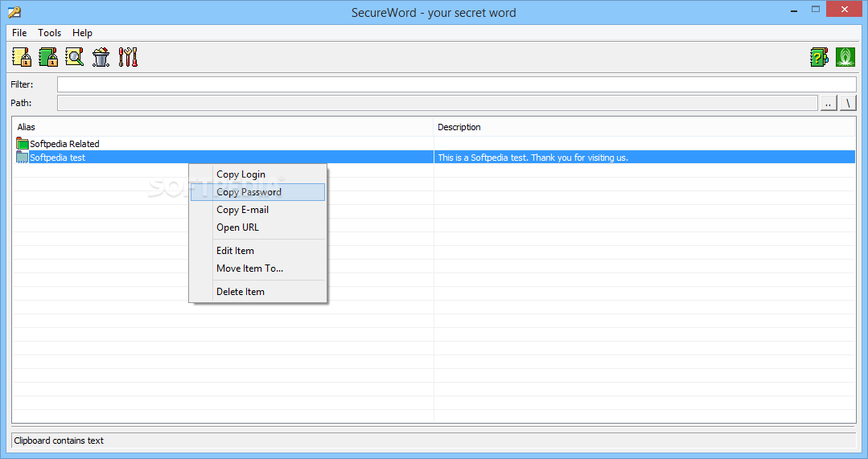Click the green help book question mark icon
Image resolution: width=868 pixels, height=459 pixels.
tap(819, 57)
